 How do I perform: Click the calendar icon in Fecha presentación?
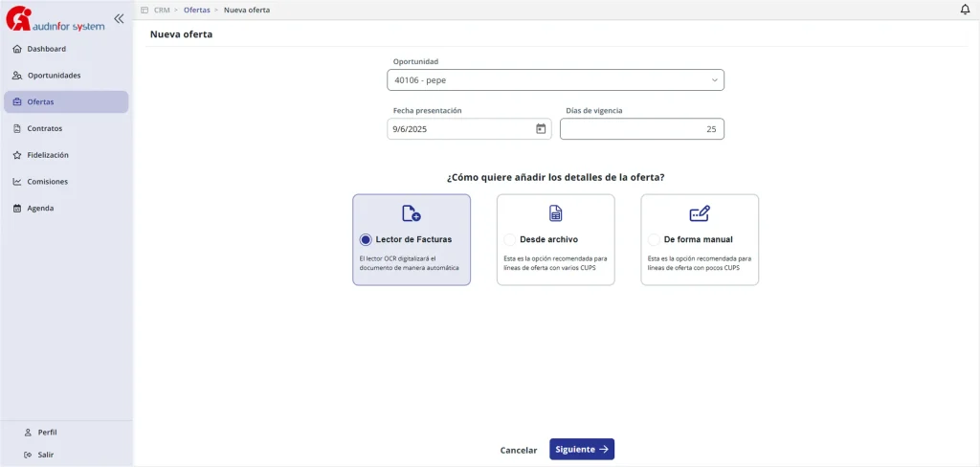pyautogui.click(x=541, y=128)
